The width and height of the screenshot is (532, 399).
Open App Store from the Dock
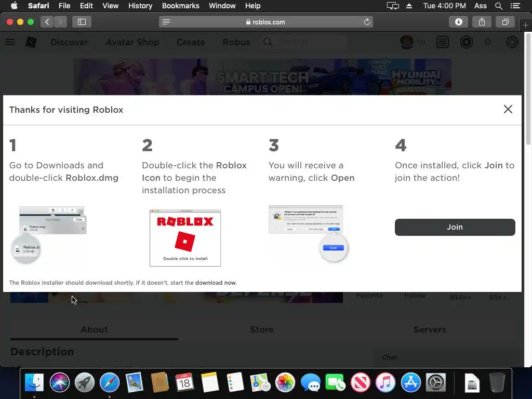(x=410, y=382)
